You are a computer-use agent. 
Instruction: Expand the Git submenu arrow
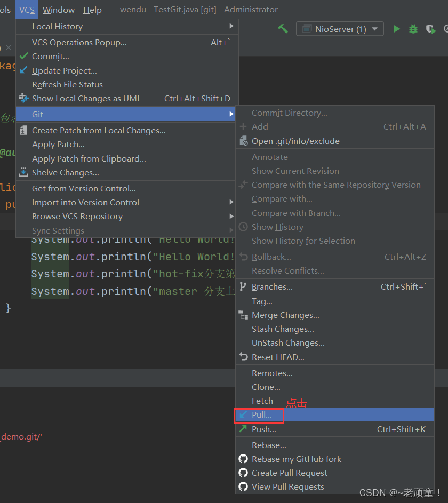(x=231, y=114)
